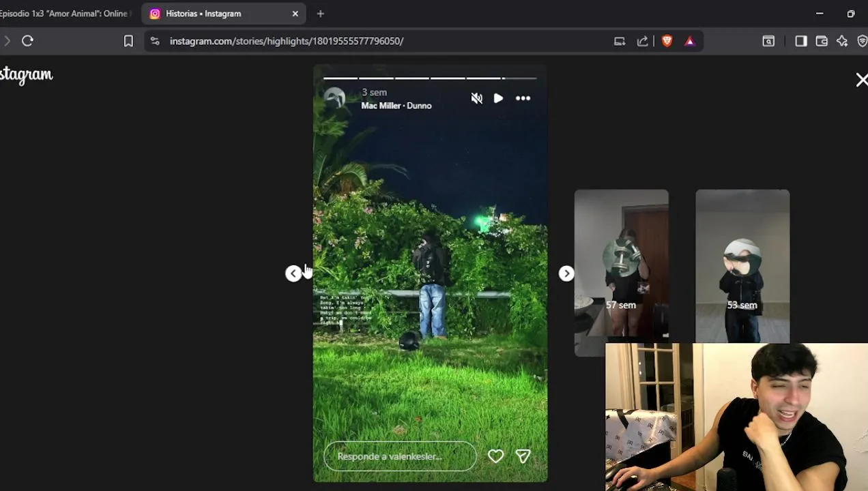Play the paused story

pyautogui.click(x=498, y=98)
